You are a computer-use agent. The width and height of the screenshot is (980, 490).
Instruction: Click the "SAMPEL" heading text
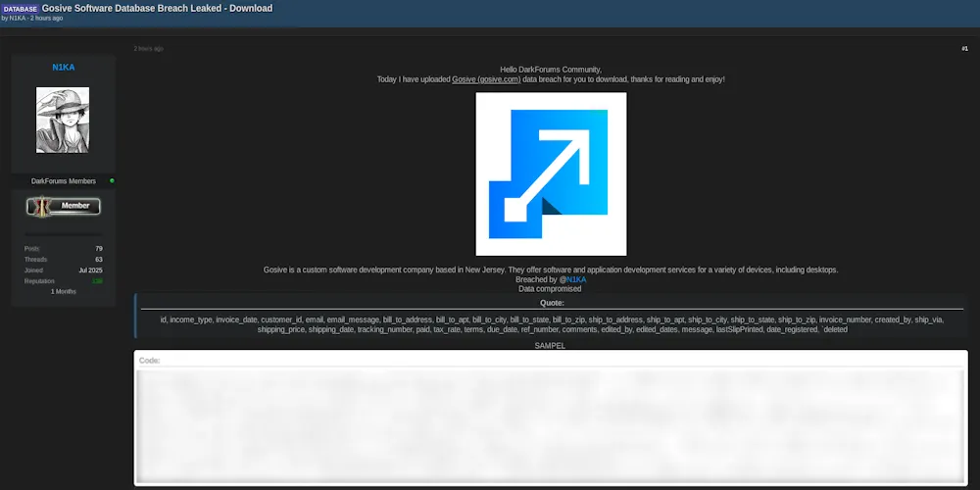(550, 346)
